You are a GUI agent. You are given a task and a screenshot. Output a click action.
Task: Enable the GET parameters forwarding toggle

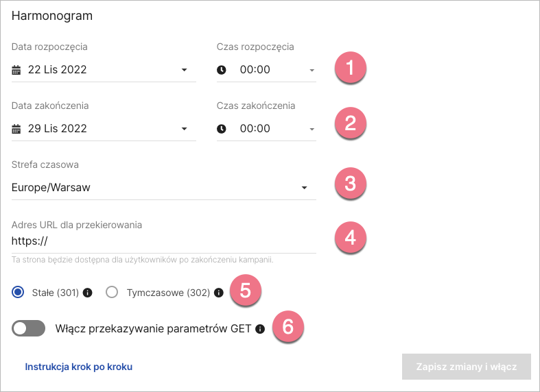pos(28,329)
